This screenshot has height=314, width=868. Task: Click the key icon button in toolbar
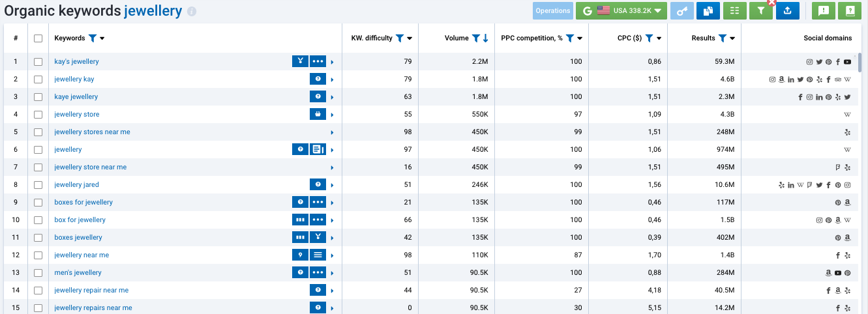[681, 10]
